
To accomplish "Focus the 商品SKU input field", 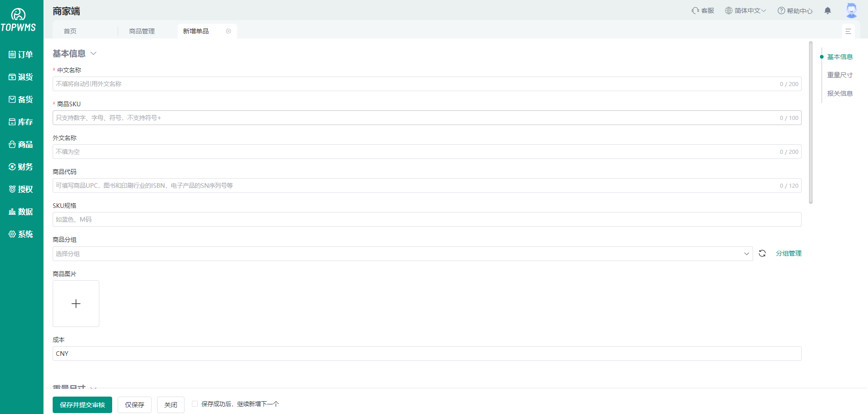I will 427,118.
